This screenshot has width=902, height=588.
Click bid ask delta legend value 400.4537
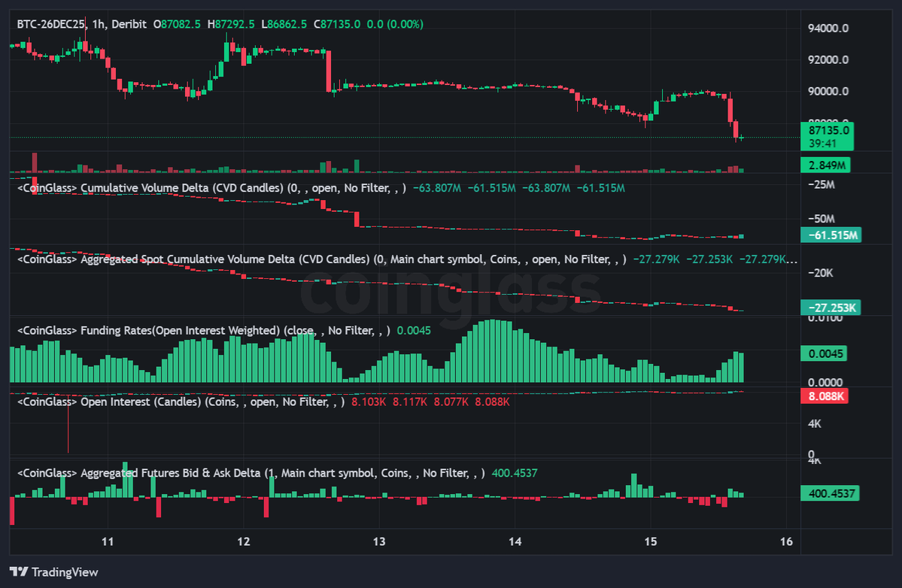point(515,473)
